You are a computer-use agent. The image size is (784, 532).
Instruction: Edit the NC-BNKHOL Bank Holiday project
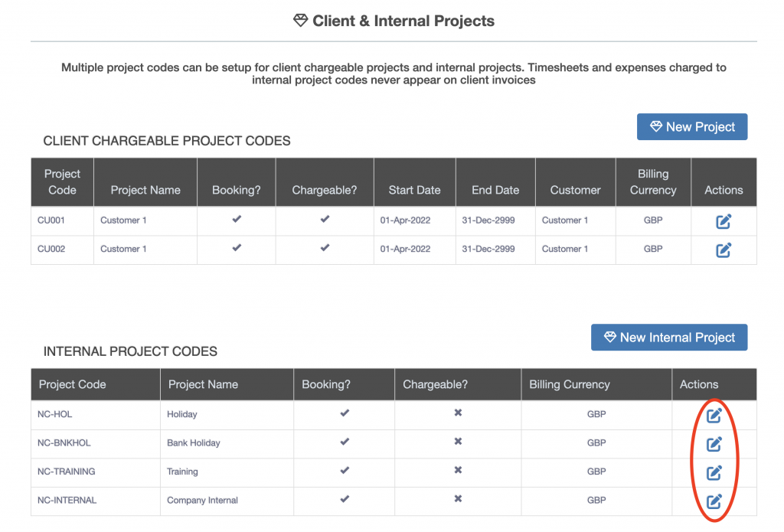pos(714,443)
